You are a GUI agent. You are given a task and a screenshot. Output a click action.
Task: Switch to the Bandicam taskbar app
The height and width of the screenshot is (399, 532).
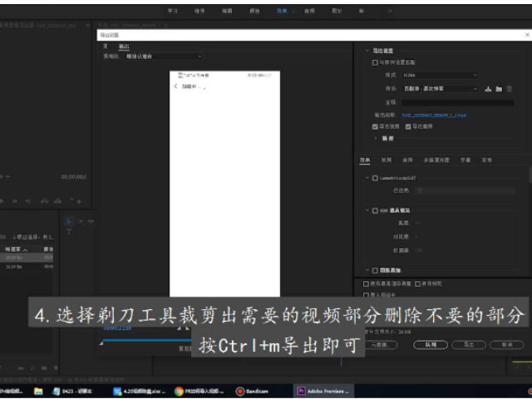(x=253, y=392)
